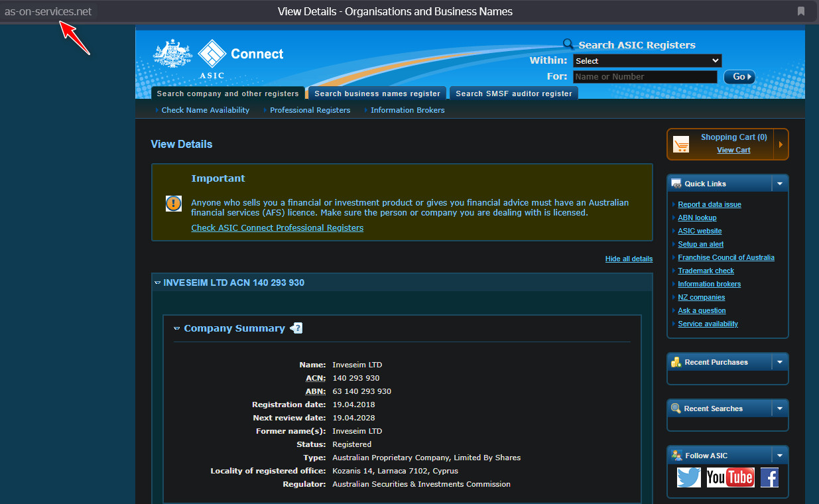Image resolution: width=819 pixels, height=504 pixels.
Task: Select Search business names register tab
Action: [377, 94]
